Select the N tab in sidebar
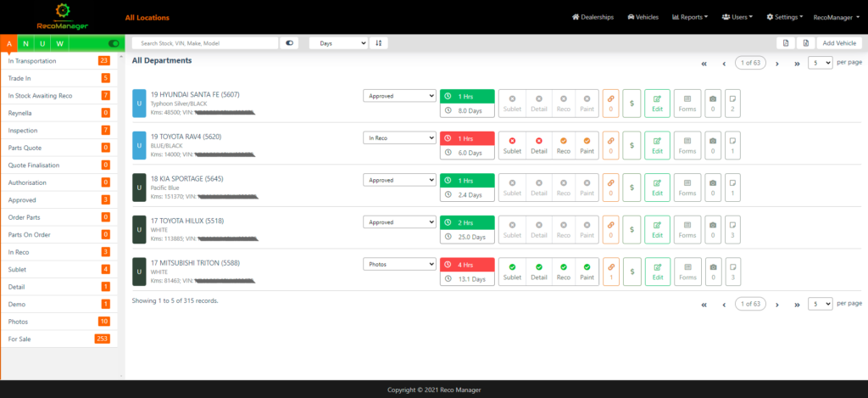 (x=25, y=44)
